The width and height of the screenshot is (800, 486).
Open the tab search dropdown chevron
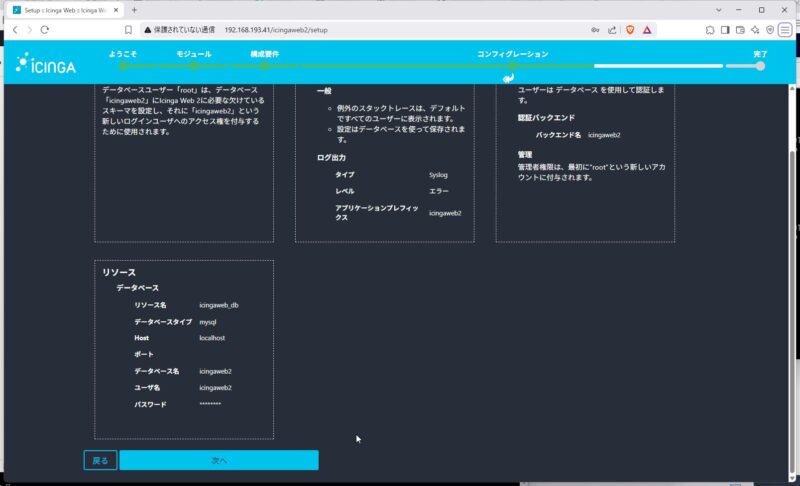click(718, 10)
